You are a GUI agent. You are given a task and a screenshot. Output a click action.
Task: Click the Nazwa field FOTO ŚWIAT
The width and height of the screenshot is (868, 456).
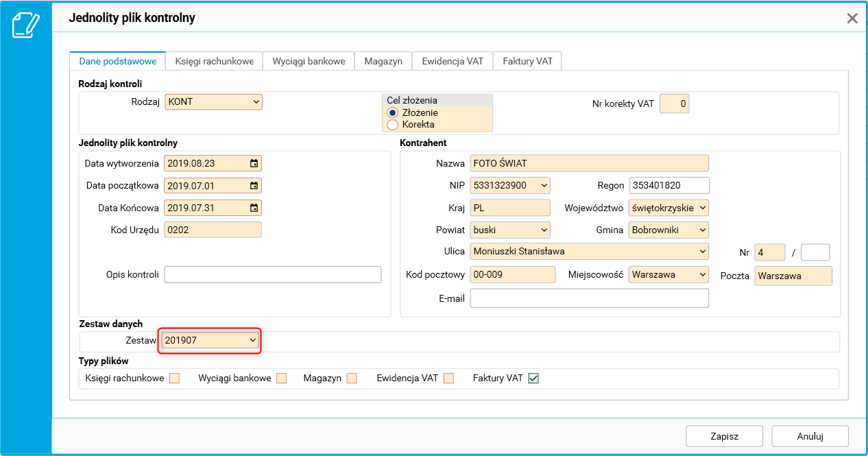[x=590, y=163]
